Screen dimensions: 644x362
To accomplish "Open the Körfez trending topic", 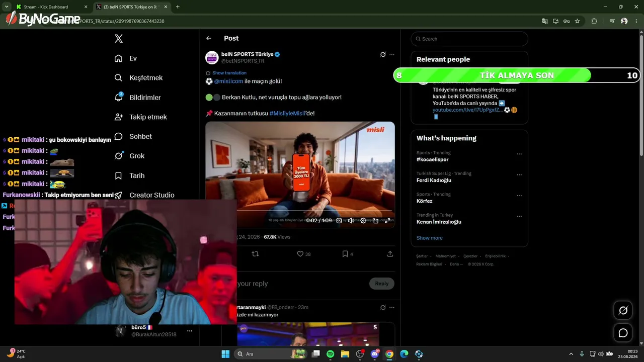I will tap(425, 201).
